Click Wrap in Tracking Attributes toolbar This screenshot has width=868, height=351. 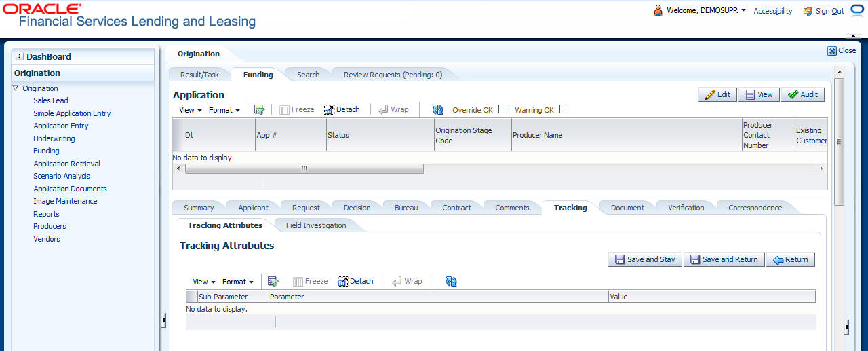(x=407, y=281)
